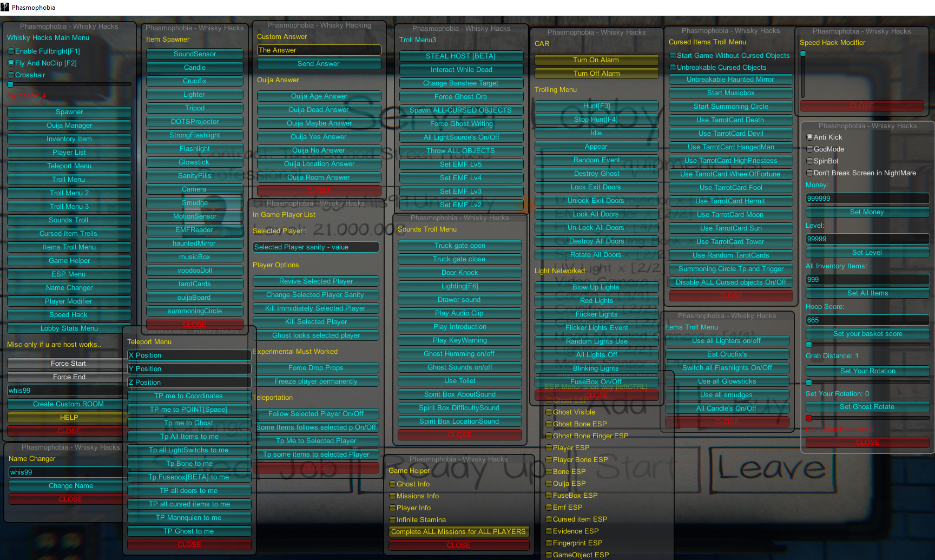This screenshot has width=935, height=560.
Task: Adjust the Speed Hack Modifier vertical slider
Action: click(803, 74)
